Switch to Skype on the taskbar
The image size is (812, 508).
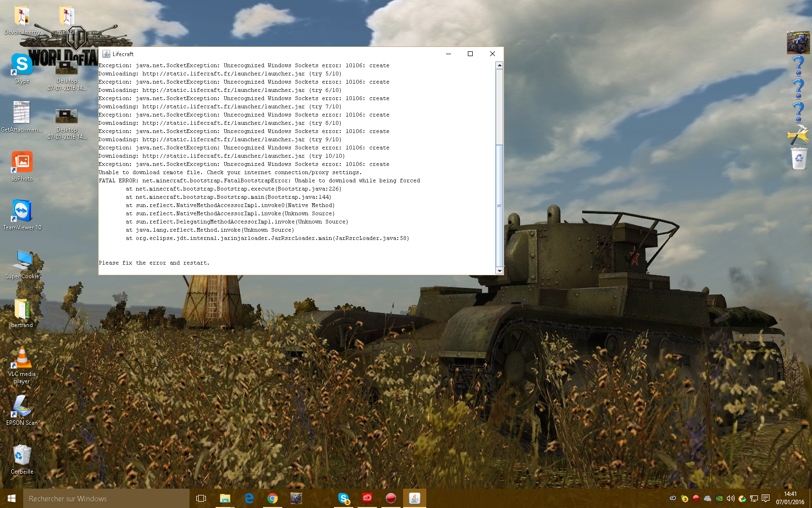[344, 498]
